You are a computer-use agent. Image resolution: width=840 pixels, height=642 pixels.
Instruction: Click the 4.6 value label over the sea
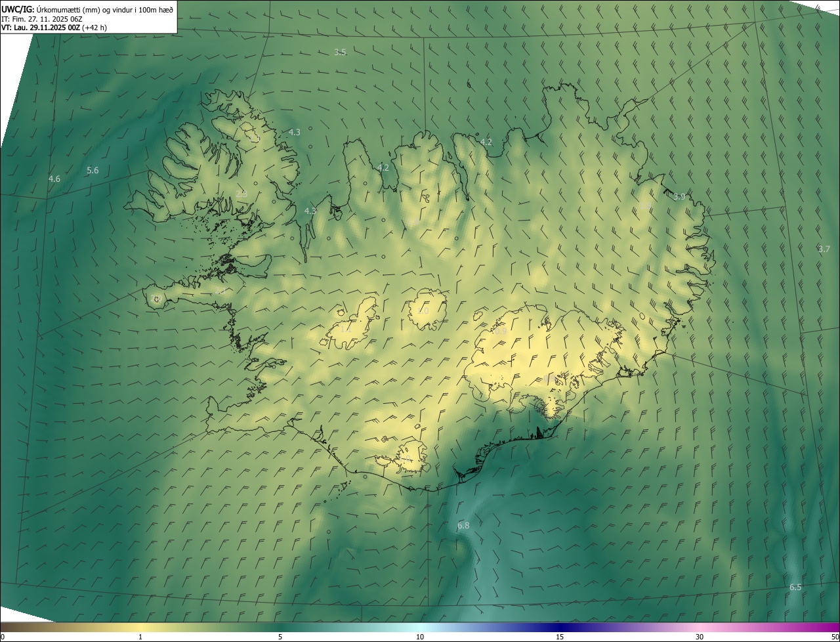click(x=54, y=179)
